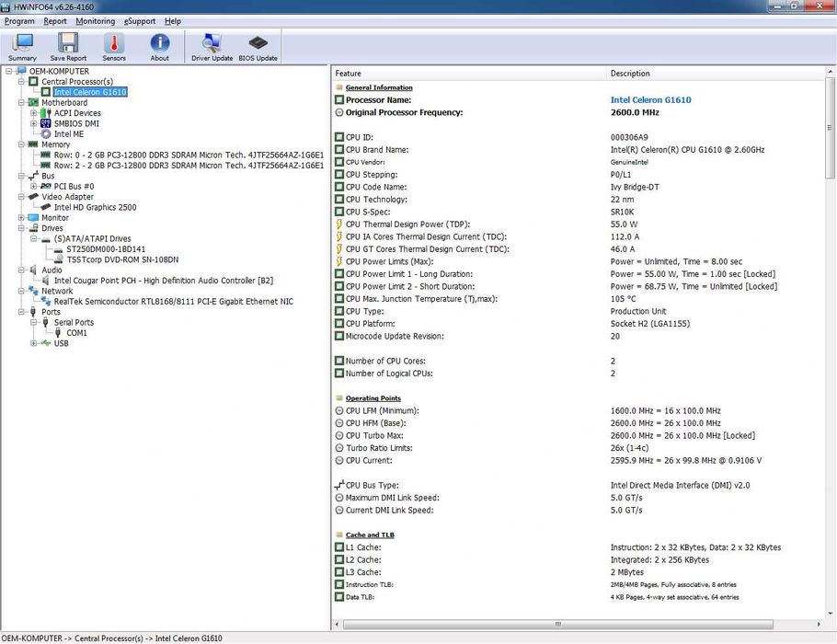Select the Video Adapter tree node
The height and width of the screenshot is (644, 837).
[x=68, y=197]
